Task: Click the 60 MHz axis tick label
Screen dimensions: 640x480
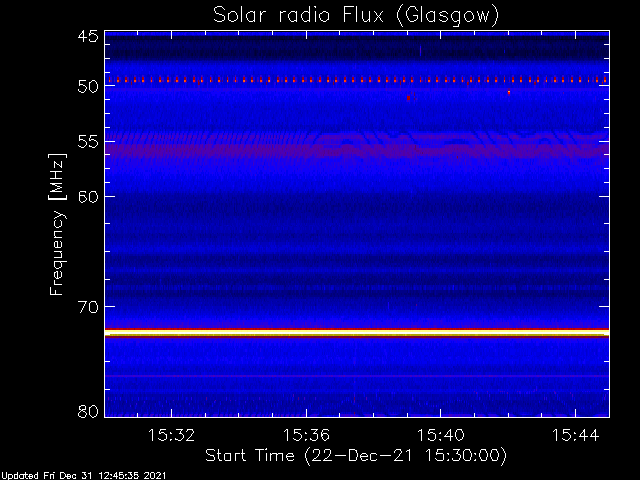Action: [x=88, y=197]
